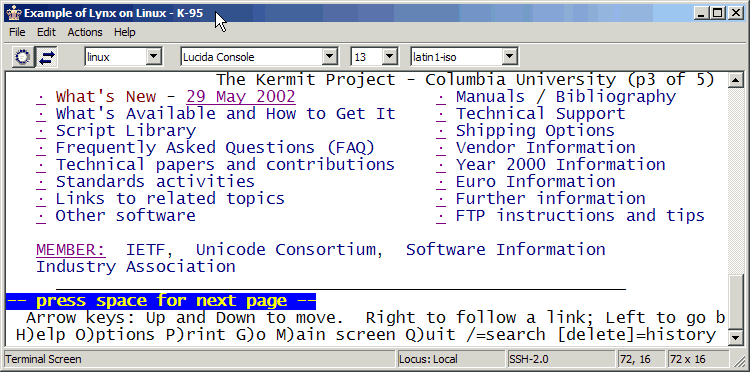Close the K-95 window
Viewport: 750px width, 372px height.
[x=735, y=13]
